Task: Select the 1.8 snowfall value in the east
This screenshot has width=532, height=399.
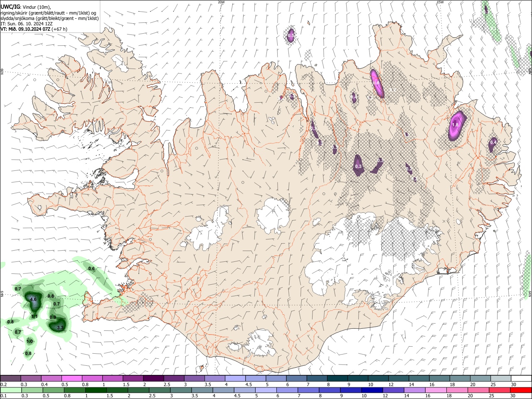Action: 455,125
